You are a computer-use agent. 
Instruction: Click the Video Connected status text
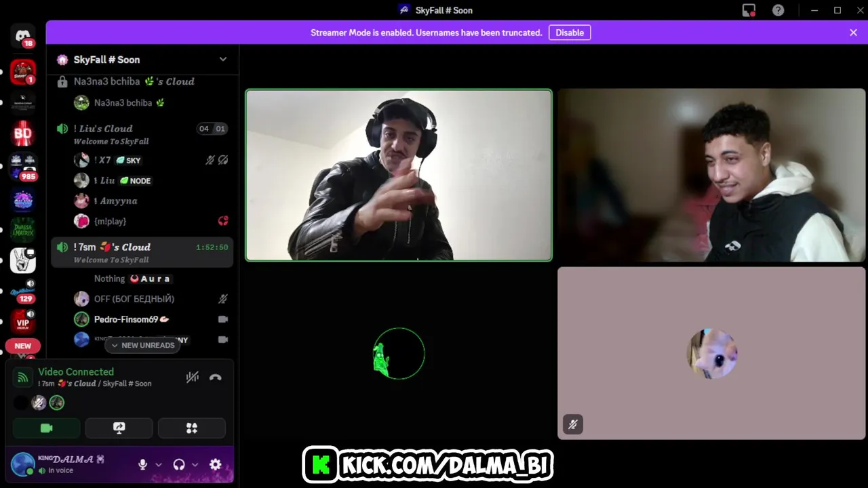[76, 371]
